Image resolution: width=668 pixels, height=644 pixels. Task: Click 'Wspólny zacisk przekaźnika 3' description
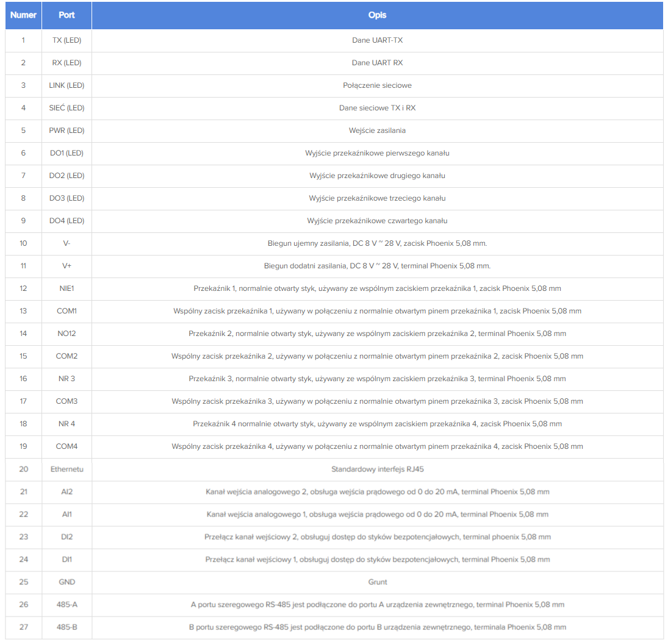378,402
